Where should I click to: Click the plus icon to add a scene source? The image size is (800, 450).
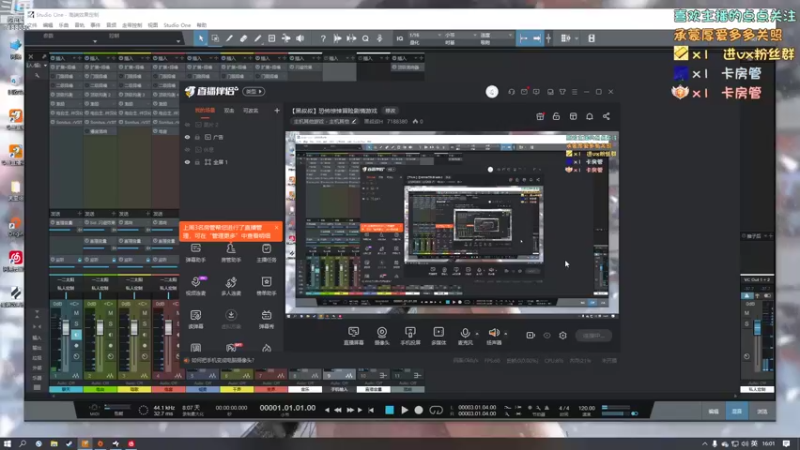[277, 110]
